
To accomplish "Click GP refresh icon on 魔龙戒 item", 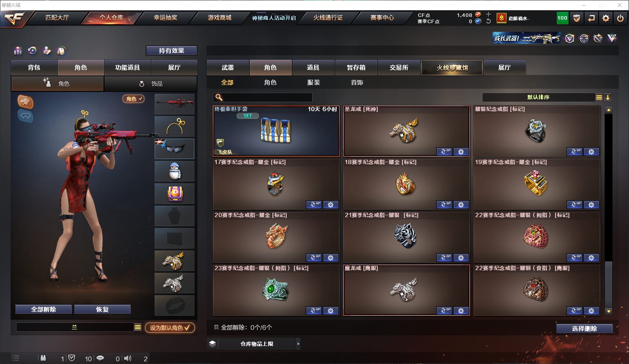I will point(444,311).
